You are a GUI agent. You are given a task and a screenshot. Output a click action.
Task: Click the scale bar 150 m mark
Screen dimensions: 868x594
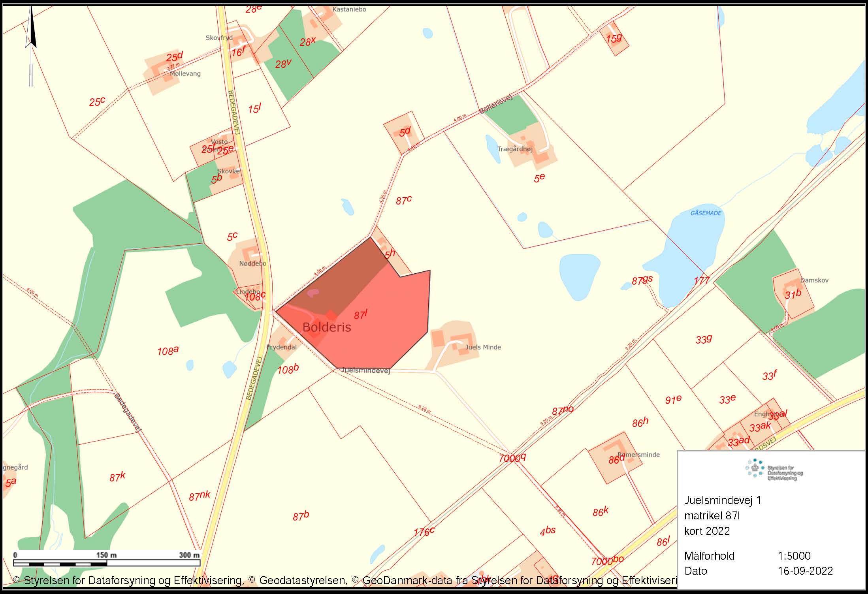pyautogui.click(x=107, y=555)
